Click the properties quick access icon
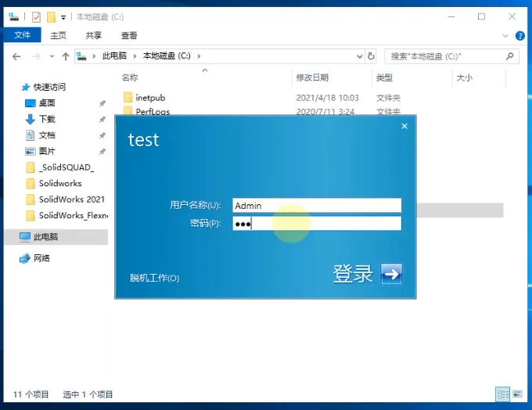This screenshot has width=532, height=410. pos(36,16)
